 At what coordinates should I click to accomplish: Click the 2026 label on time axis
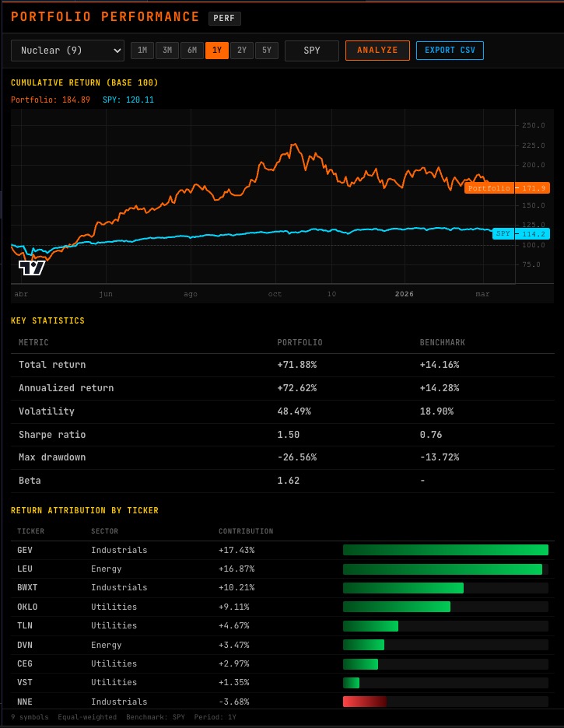[405, 294]
